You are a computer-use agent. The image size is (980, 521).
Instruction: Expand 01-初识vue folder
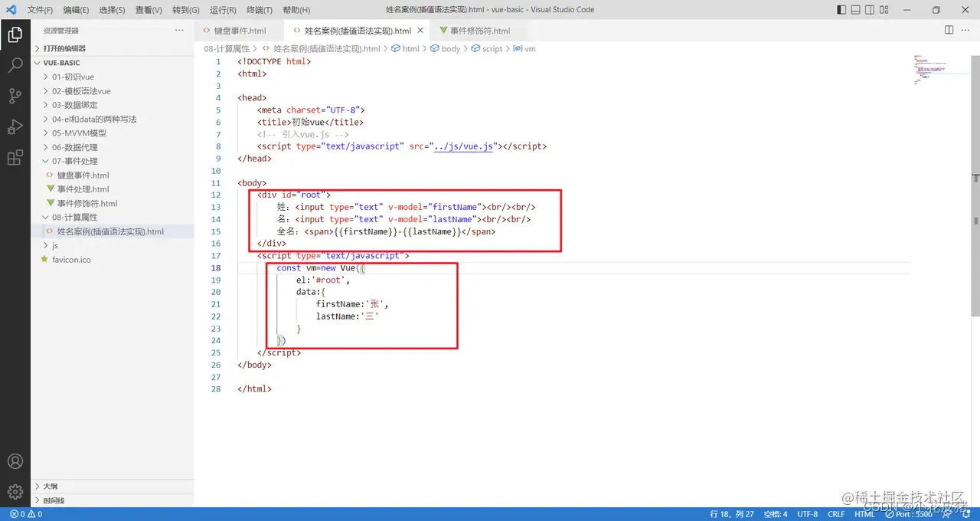pyautogui.click(x=113, y=77)
